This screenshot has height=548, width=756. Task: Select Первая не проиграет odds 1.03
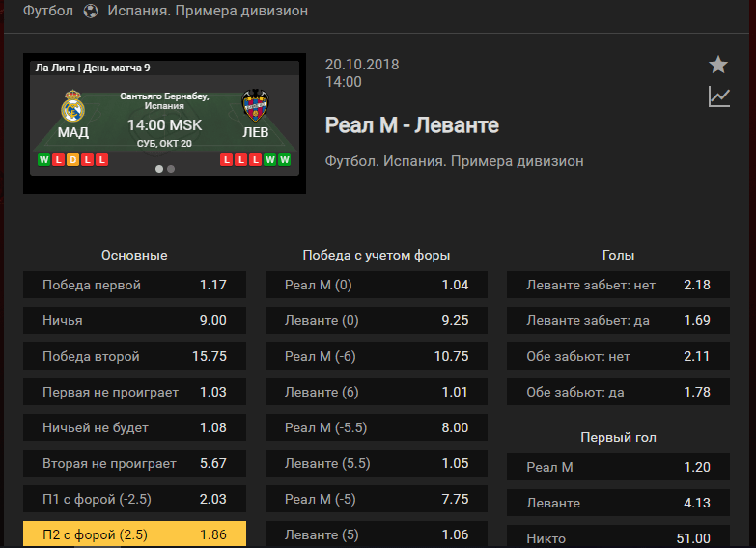point(134,392)
